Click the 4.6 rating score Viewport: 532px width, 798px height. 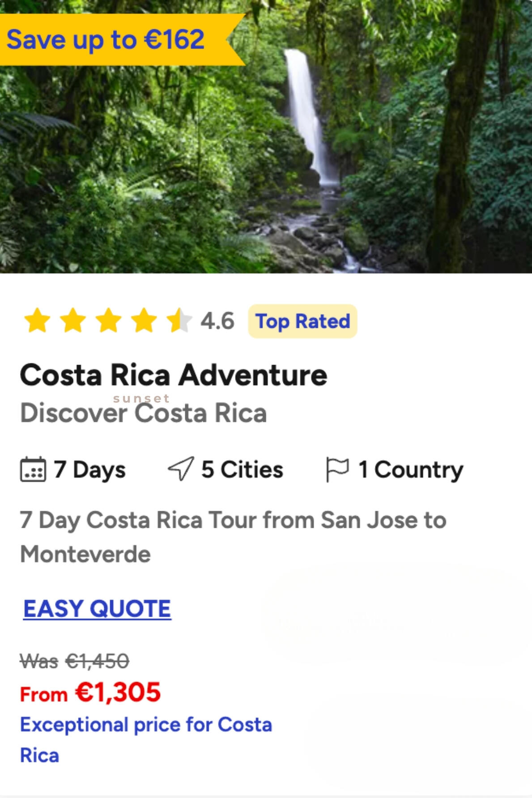pyautogui.click(x=217, y=321)
